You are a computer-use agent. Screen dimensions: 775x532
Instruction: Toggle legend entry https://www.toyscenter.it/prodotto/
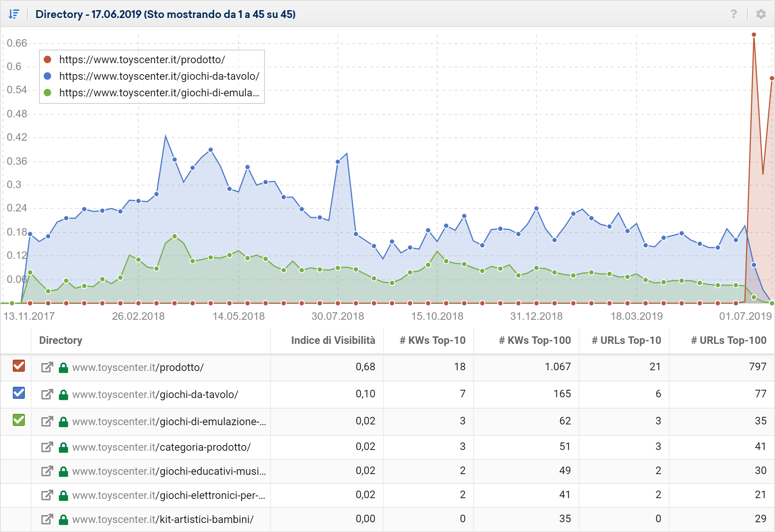142,59
